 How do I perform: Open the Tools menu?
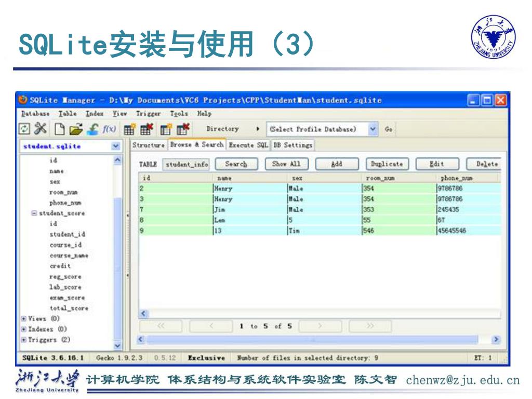click(179, 114)
